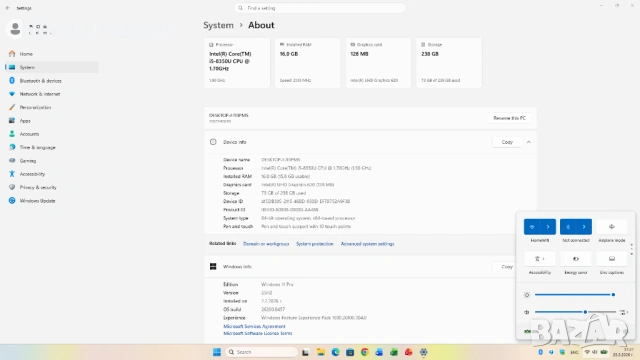Open the Windows Start menu
The width and height of the screenshot is (640, 360).
point(217,352)
